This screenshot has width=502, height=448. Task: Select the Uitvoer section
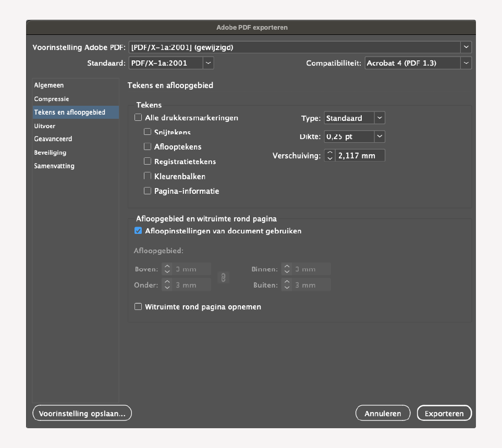tap(76, 126)
